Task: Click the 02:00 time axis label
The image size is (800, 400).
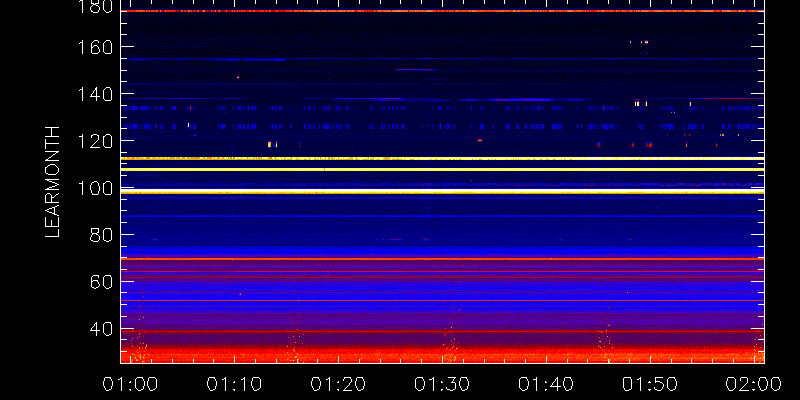Action: coord(754,384)
